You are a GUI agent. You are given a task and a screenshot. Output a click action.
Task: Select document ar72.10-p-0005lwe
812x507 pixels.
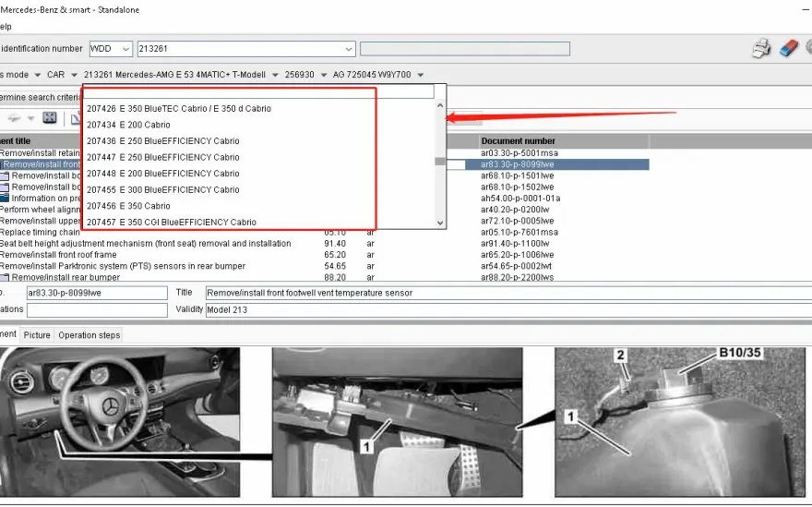click(x=517, y=221)
